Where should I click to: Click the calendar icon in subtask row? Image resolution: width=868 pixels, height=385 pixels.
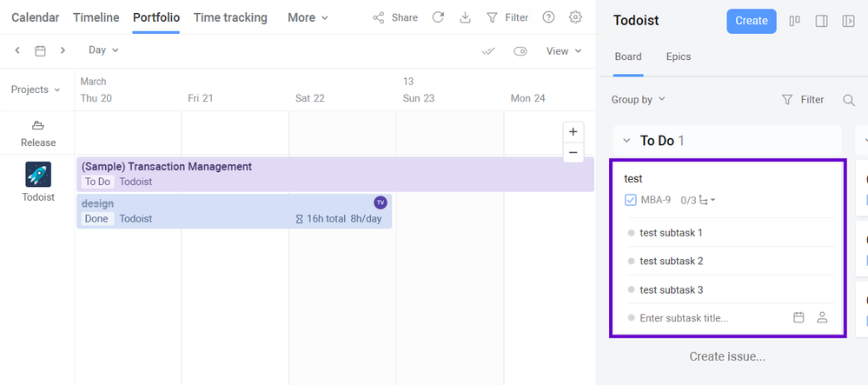[x=798, y=317]
